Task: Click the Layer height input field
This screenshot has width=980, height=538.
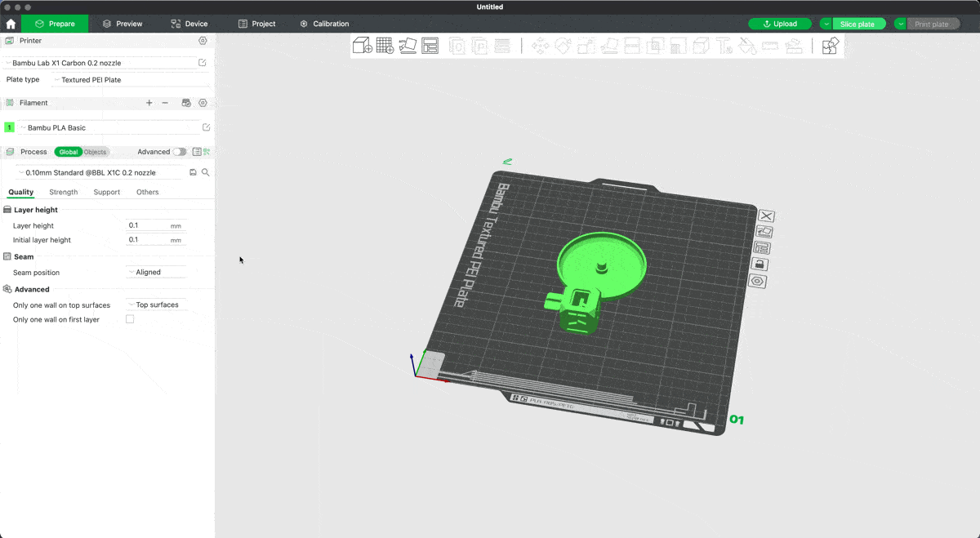Action: 147,225
